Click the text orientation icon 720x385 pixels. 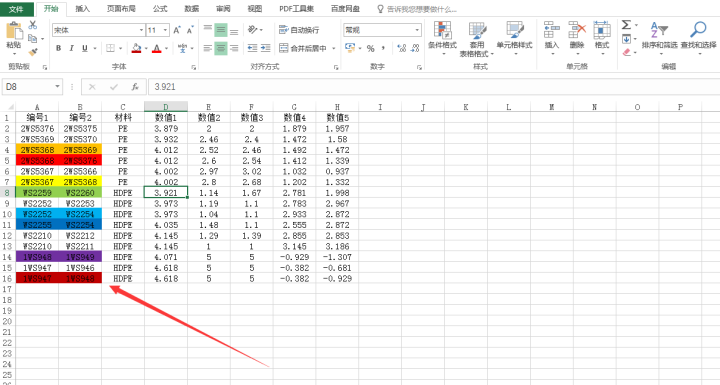coord(253,30)
